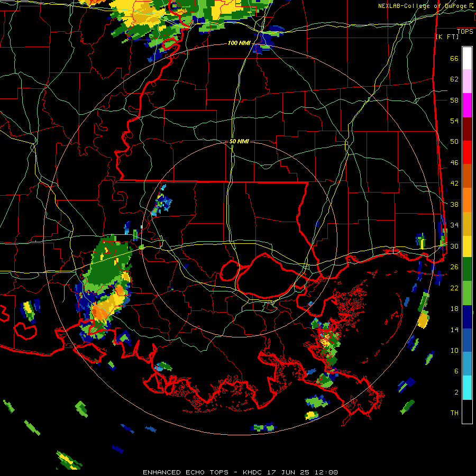Click the TH label on the legend

click(x=454, y=413)
